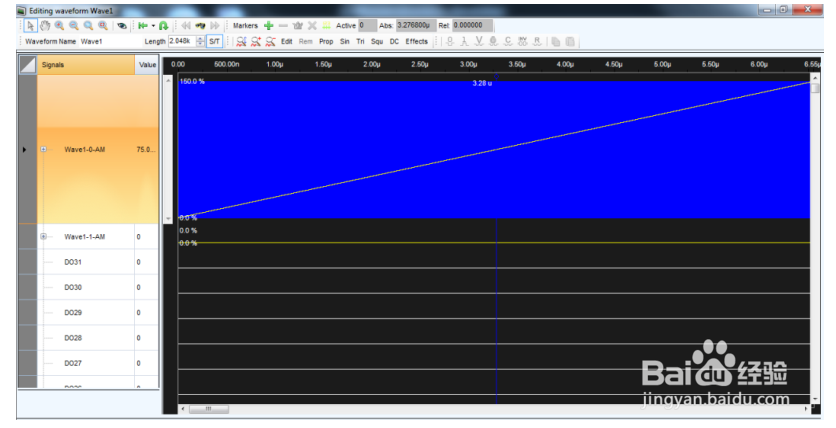Click the green go-to-start arrow icon
836x428 pixels.
(142, 26)
